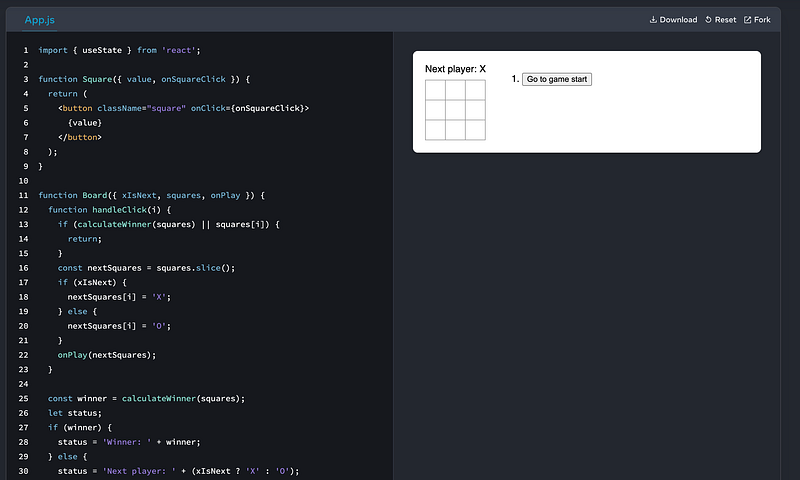Image resolution: width=800 pixels, height=480 pixels.
Task: Select the middle-right square of the board
Action: click(x=475, y=110)
